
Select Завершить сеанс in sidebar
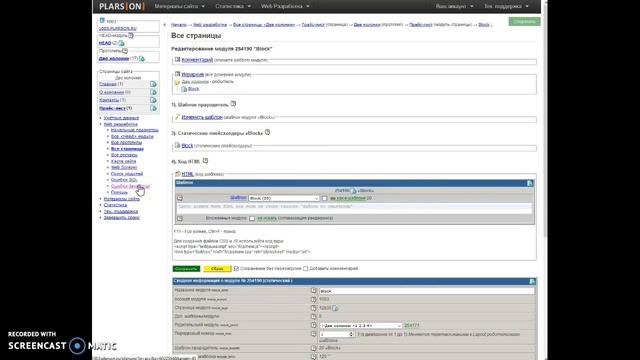pos(121,218)
